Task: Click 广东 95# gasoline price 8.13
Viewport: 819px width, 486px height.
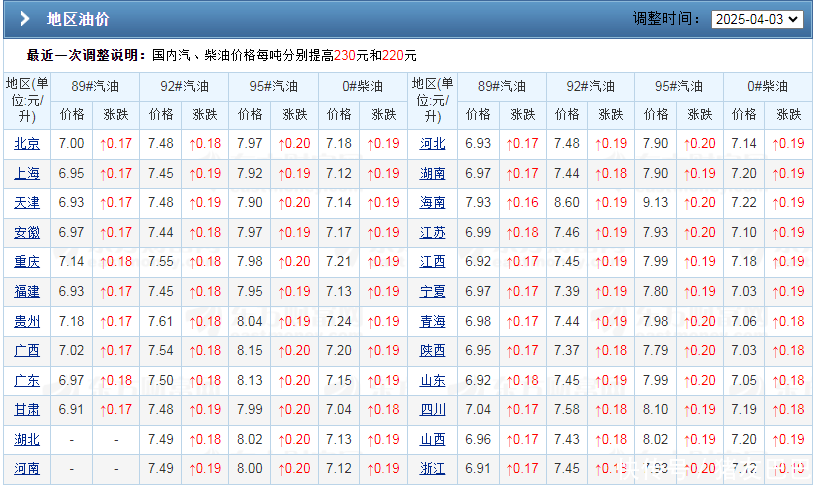Action: pyautogui.click(x=250, y=380)
